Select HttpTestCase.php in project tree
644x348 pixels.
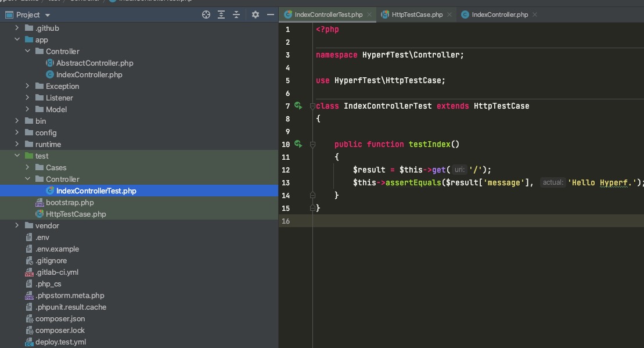[x=75, y=214]
